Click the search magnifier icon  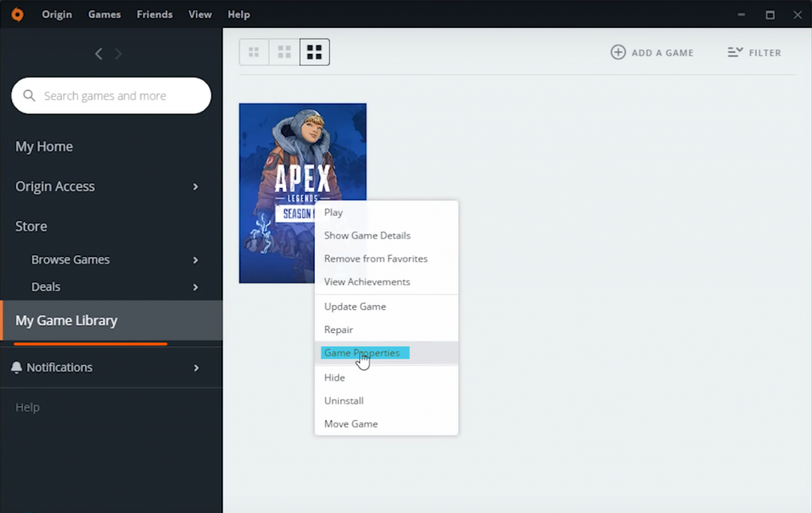tap(29, 95)
